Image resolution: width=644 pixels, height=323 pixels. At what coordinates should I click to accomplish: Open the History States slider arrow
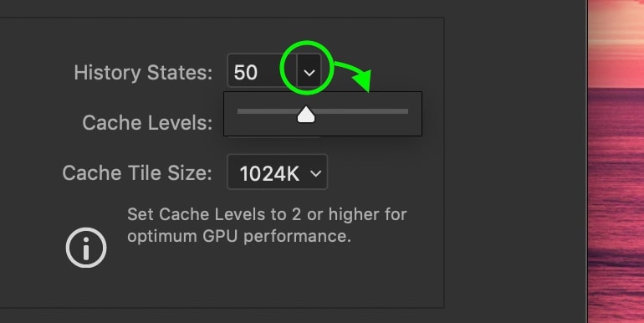pyautogui.click(x=309, y=72)
